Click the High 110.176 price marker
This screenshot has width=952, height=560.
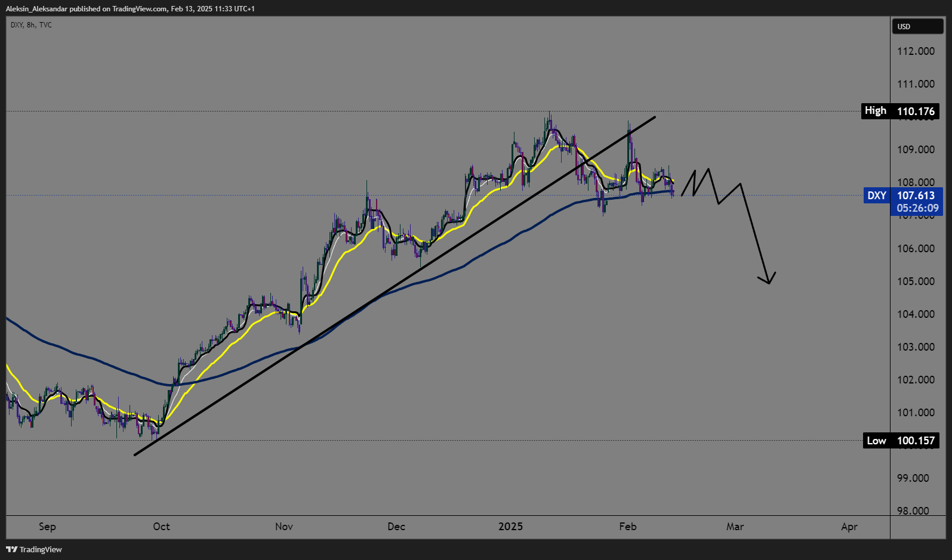pyautogui.click(x=901, y=111)
